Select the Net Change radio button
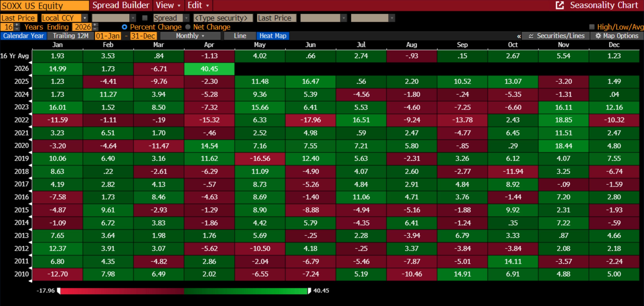 [188, 27]
